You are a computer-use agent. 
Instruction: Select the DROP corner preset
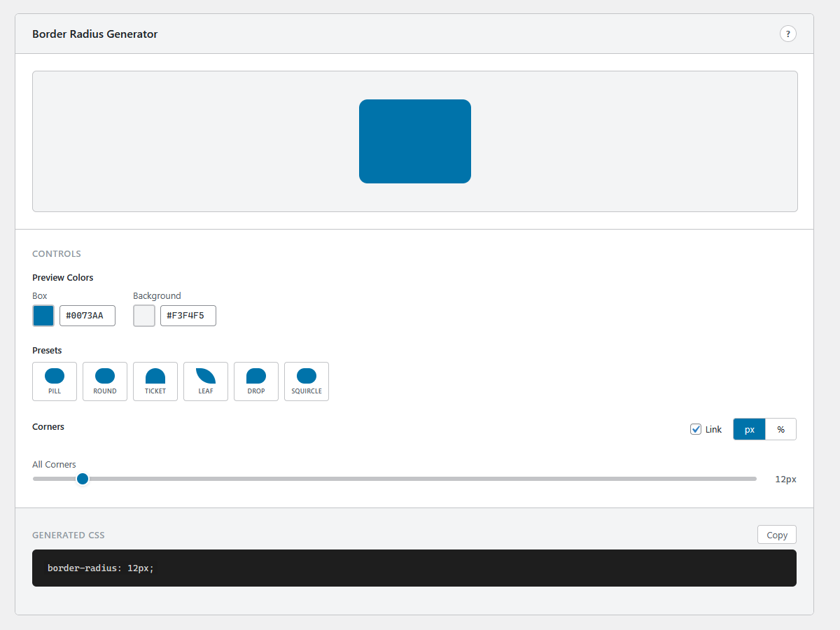coord(255,381)
